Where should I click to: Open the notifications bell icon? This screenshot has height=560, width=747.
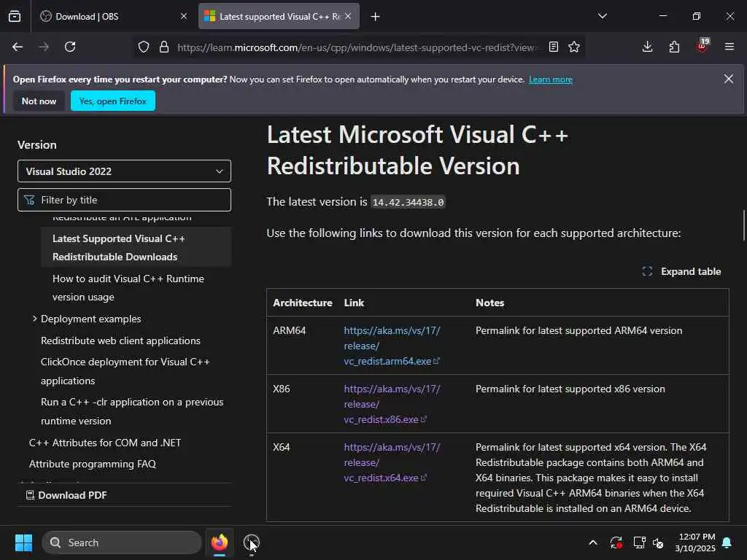[727, 542]
